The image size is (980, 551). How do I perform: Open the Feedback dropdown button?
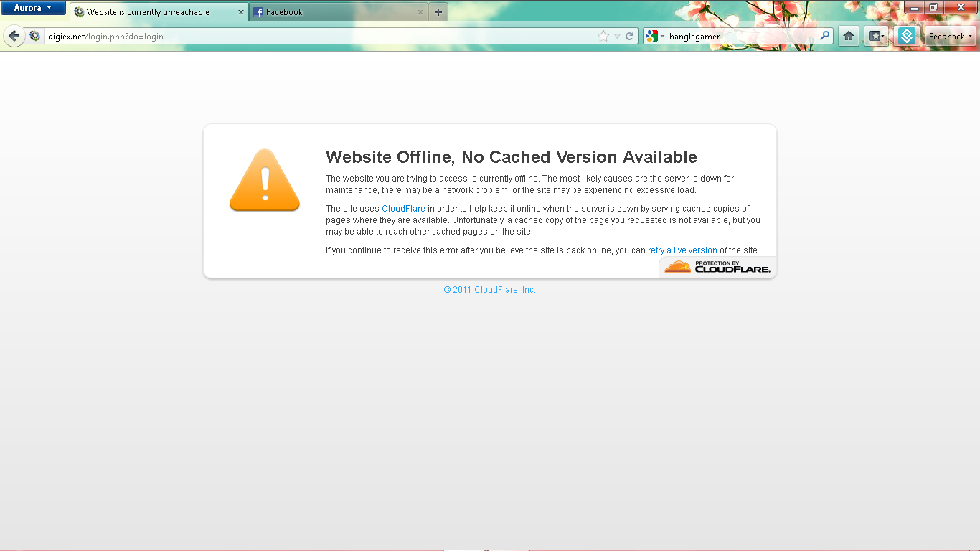click(x=950, y=36)
